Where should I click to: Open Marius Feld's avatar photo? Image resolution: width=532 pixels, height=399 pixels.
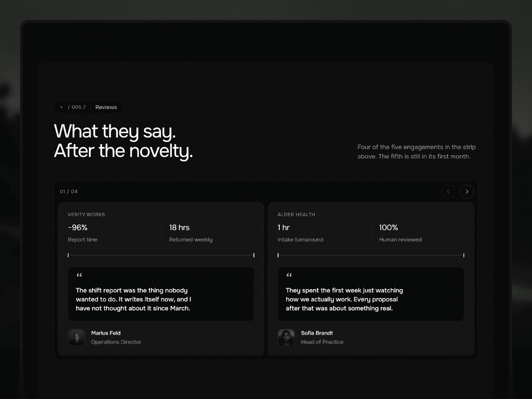(76, 337)
